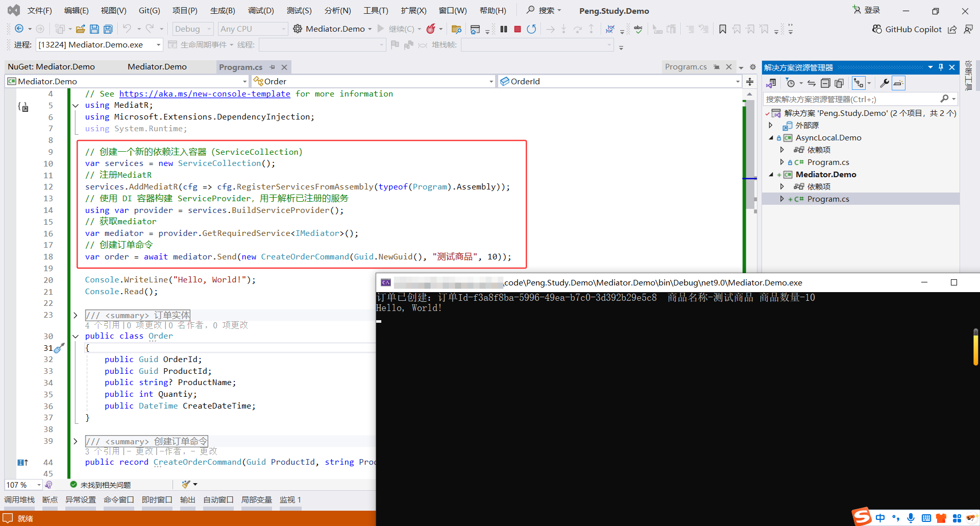Close the active Program.cs tab
This screenshot has width=980, height=526.
click(284, 67)
